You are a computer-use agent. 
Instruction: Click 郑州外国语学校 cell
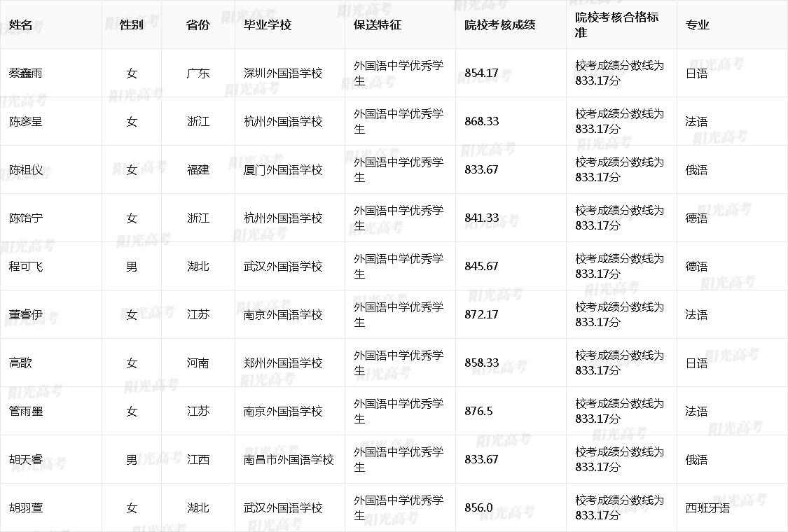pos(283,363)
